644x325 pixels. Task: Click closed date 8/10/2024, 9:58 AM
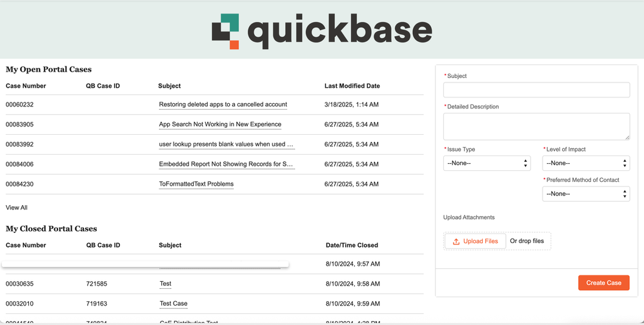point(353,284)
